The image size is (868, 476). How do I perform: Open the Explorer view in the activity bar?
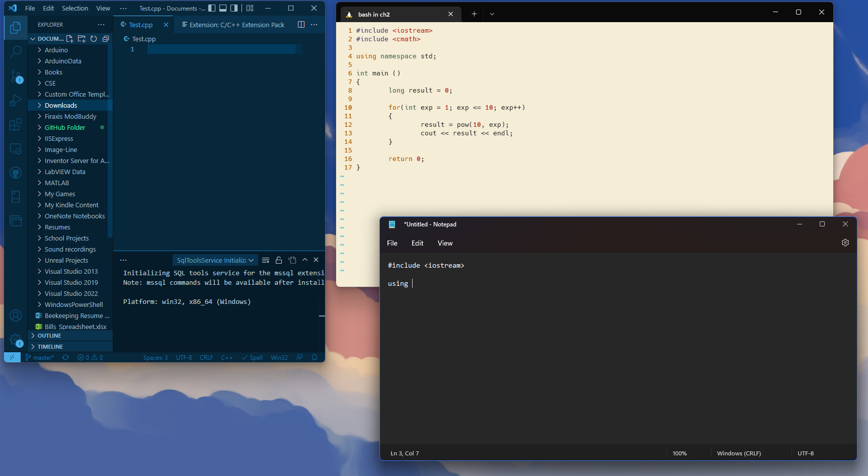click(x=16, y=28)
